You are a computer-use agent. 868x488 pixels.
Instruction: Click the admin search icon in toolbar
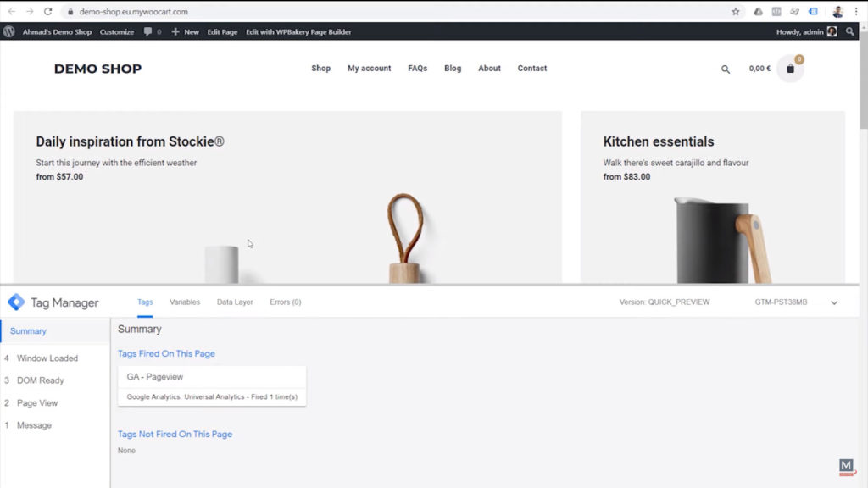coord(851,30)
